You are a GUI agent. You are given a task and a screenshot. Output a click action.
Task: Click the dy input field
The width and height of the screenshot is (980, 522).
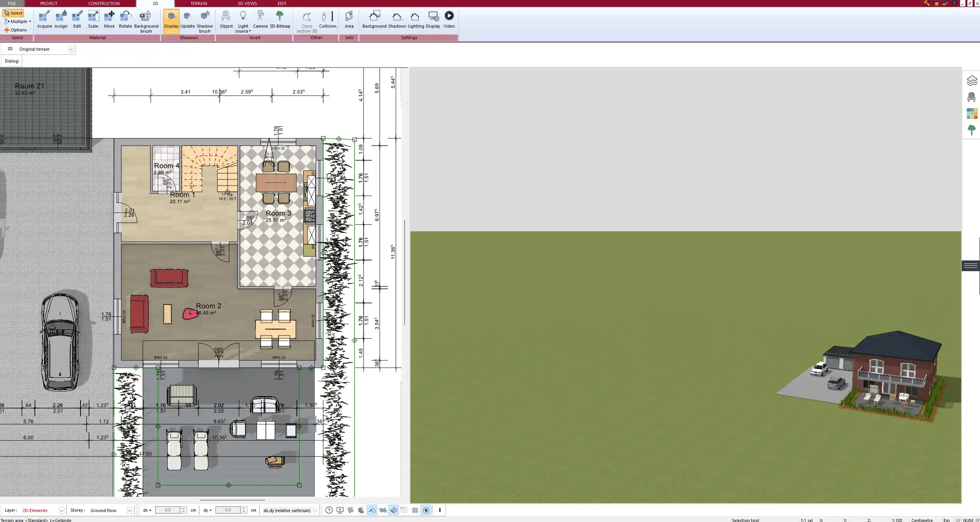[228, 510]
